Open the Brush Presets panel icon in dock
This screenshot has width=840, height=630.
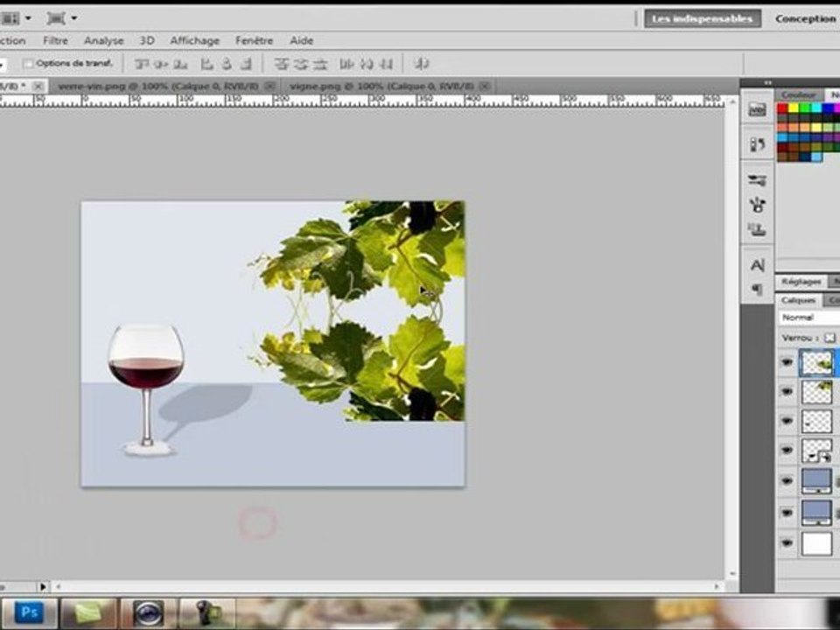coord(757,180)
